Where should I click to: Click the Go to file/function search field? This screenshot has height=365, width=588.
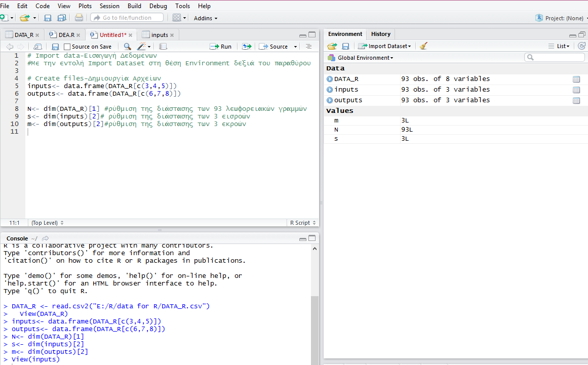click(127, 18)
